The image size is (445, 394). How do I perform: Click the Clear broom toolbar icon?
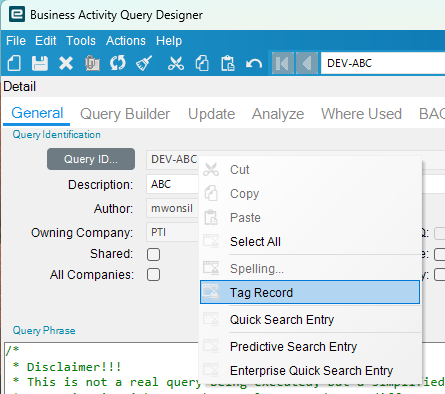click(144, 63)
